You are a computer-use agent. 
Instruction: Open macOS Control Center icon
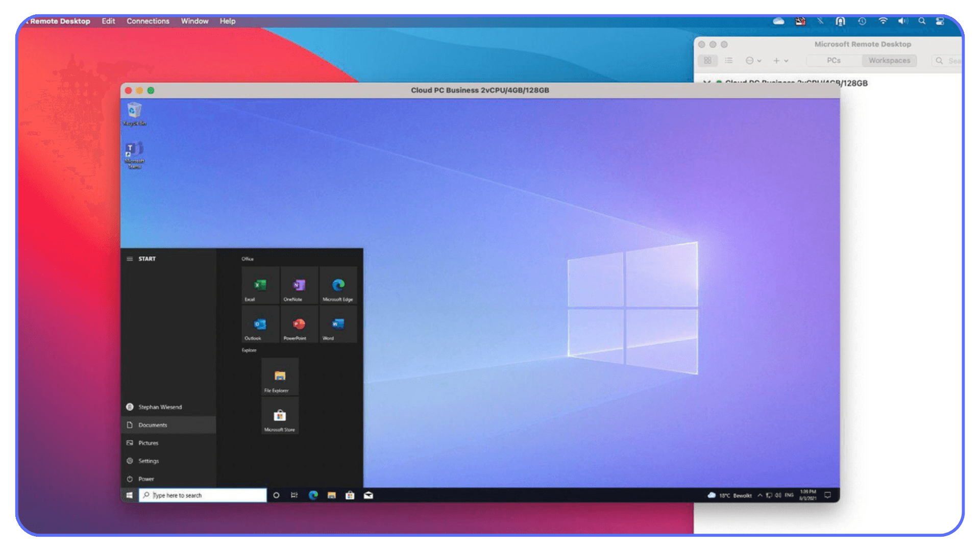pyautogui.click(x=940, y=21)
